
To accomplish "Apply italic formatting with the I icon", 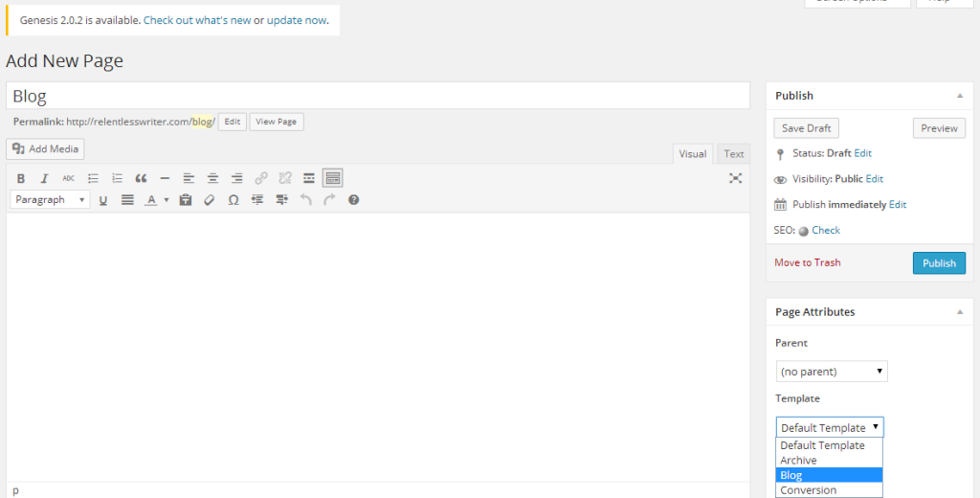I will click(44, 178).
